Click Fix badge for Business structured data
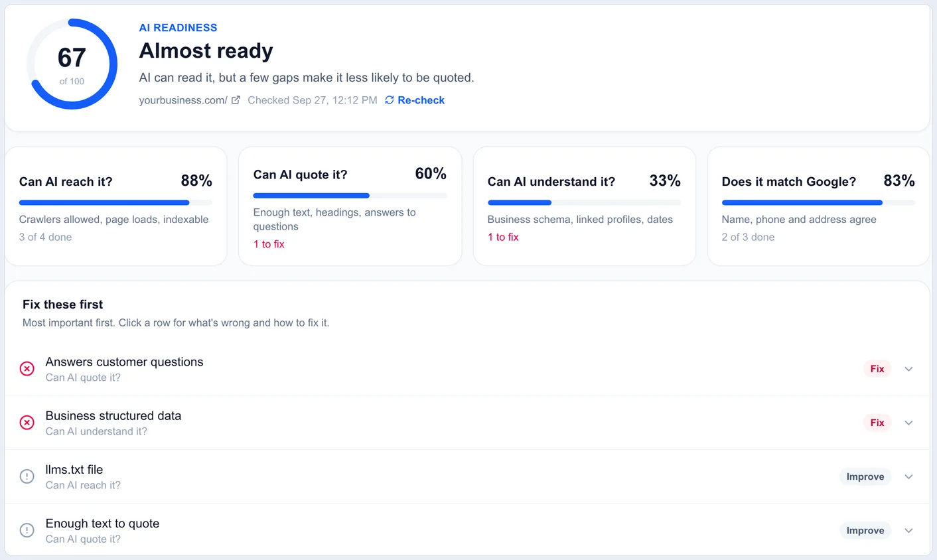937x560 pixels. (877, 423)
